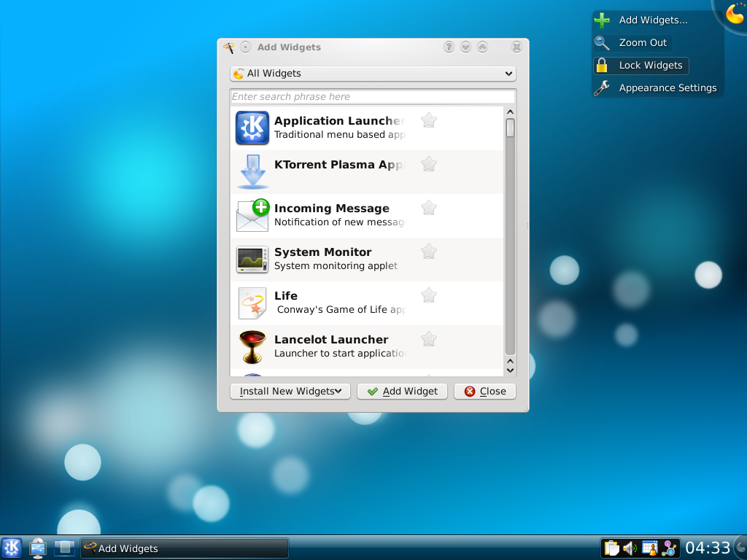Star the Life widget as favorite

point(429,295)
